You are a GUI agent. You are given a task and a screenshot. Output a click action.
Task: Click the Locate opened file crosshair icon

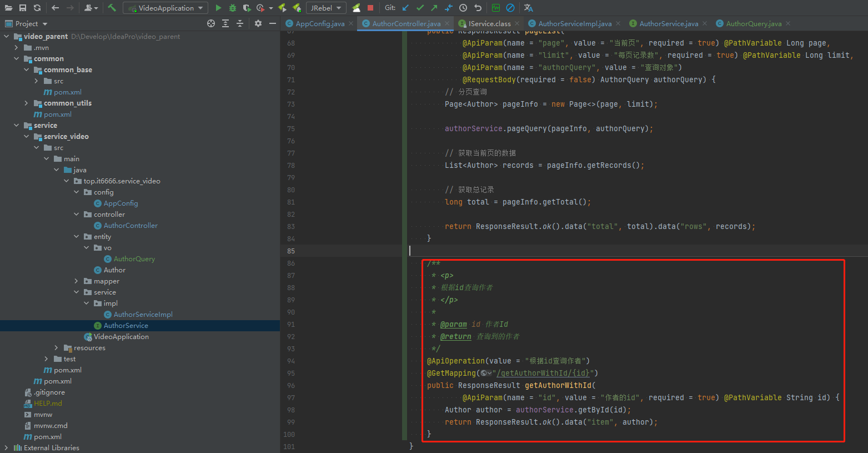point(211,23)
